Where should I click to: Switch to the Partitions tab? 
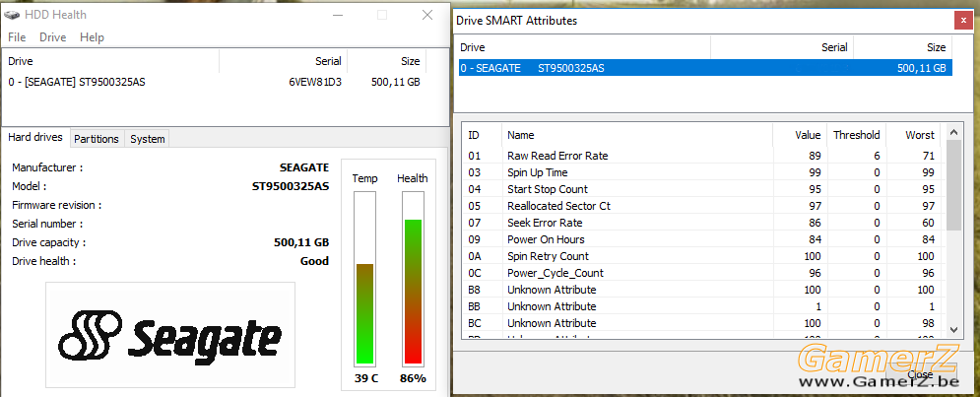(97, 139)
